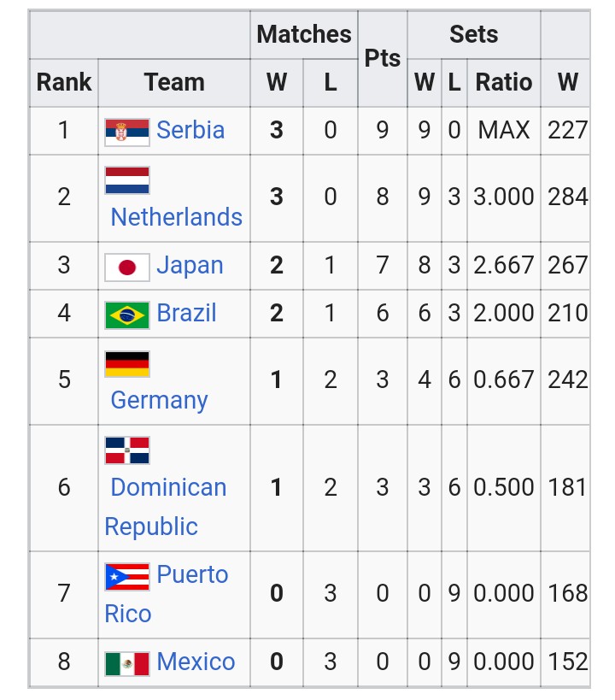
Task: Click the Mexico flag icon
Action: point(127,663)
